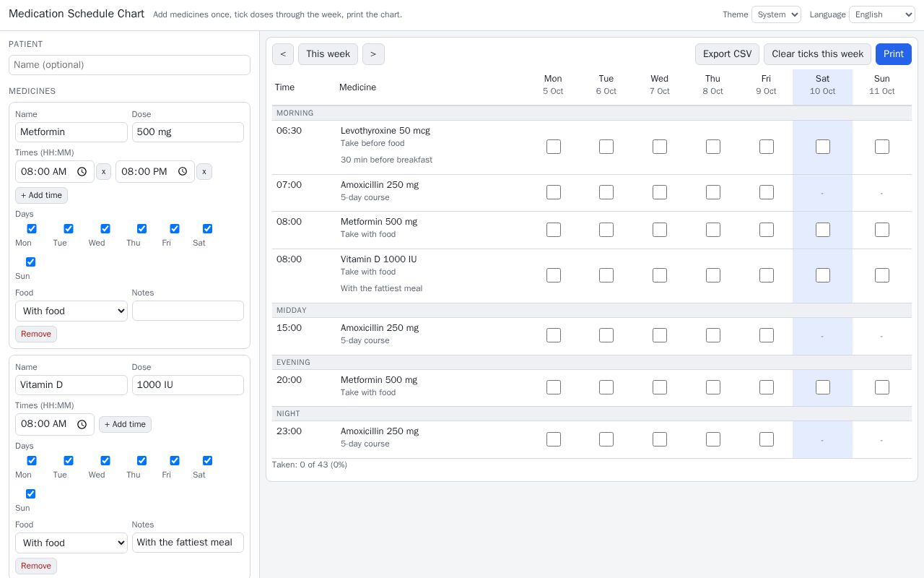Open clock picker for Vitamin D time
This screenshot has width=924, height=578.
point(82,424)
